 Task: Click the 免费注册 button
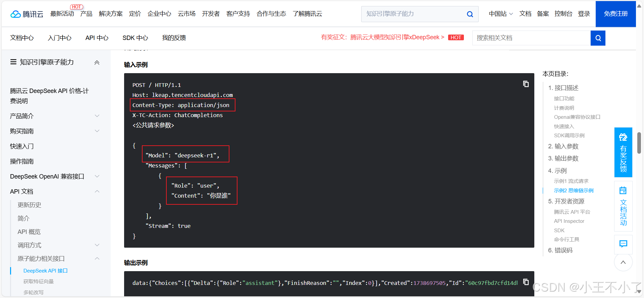click(x=615, y=14)
